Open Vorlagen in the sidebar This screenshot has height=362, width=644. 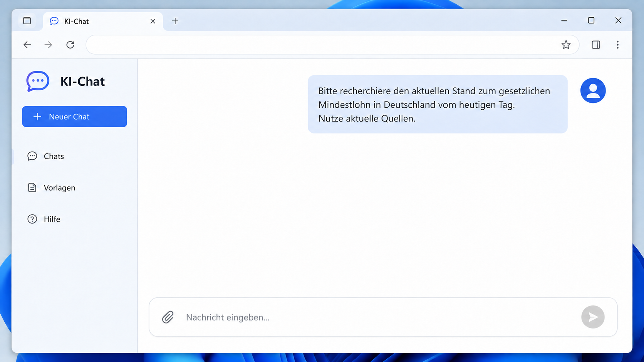[51, 188]
